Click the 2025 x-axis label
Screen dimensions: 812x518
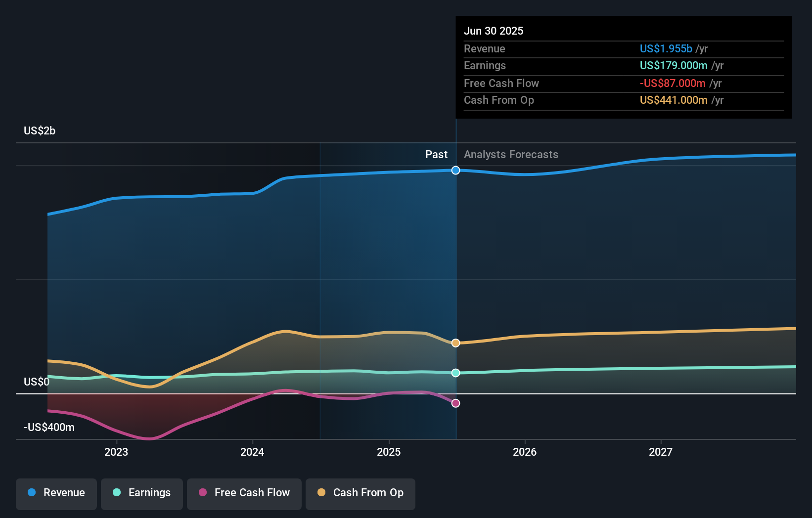pyautogui.click(x=389, y=452)
